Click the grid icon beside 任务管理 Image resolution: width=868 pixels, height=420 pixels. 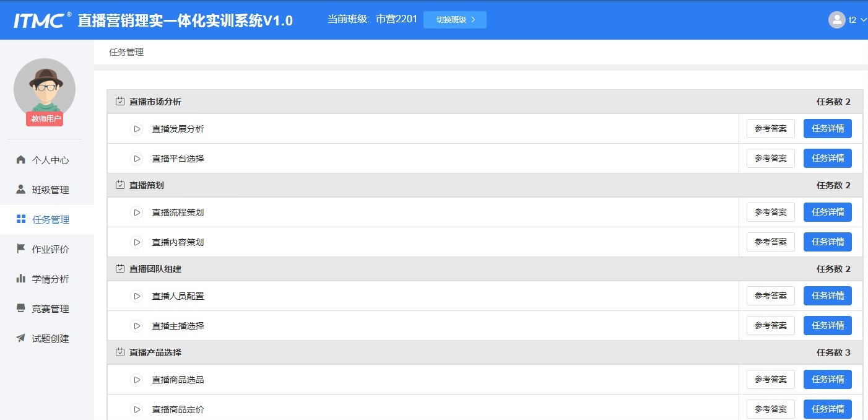21,219
